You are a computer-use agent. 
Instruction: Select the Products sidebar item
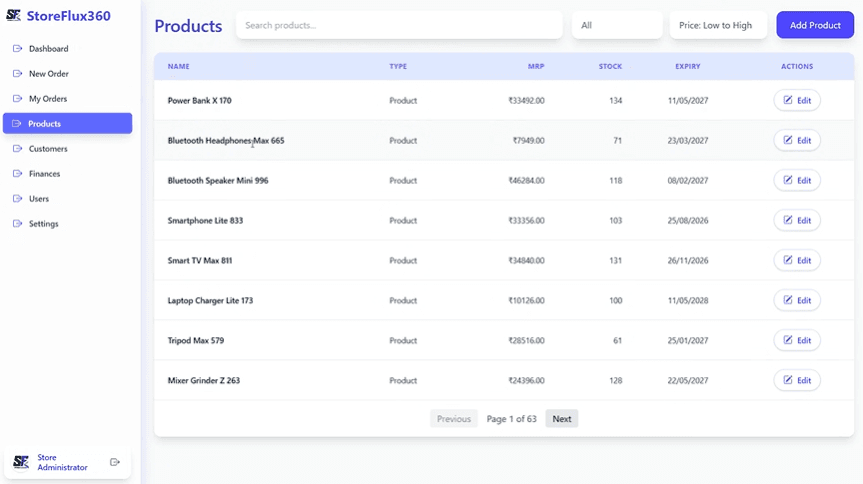coord(67,123)
